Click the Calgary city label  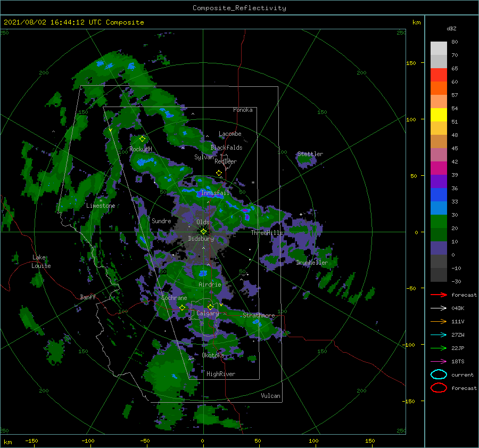tap(208, 313)
